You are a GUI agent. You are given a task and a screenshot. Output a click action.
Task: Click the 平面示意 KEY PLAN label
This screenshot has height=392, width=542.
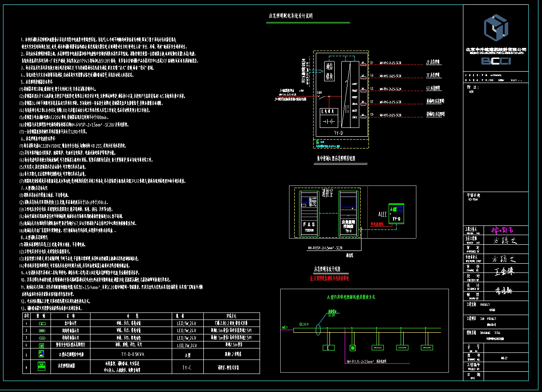(x=473, y=196)
